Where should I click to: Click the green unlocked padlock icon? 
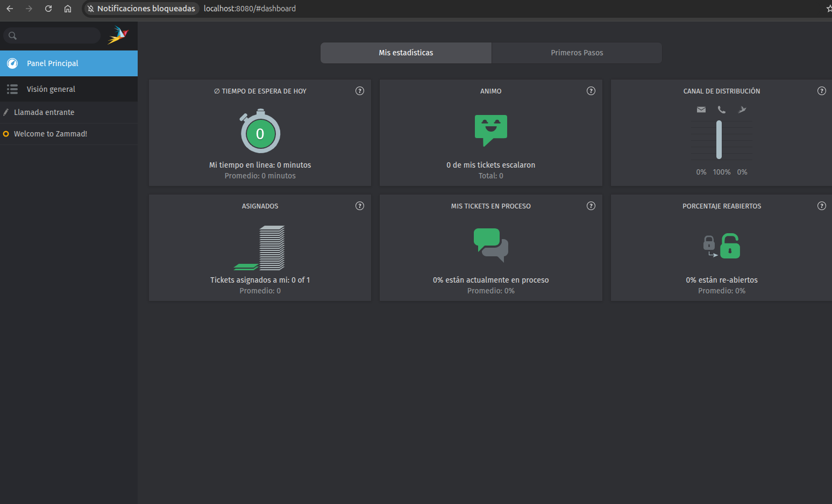[730, 246]
